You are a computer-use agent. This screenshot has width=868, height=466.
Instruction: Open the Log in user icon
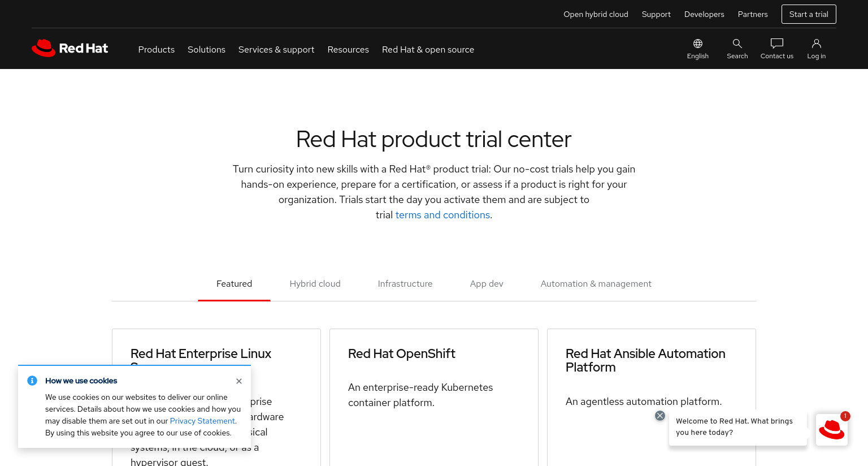tap(817, 49)
